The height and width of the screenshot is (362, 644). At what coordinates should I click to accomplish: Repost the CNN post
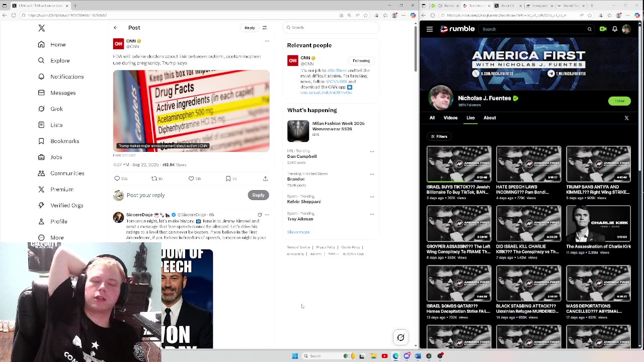coord(154,178)
